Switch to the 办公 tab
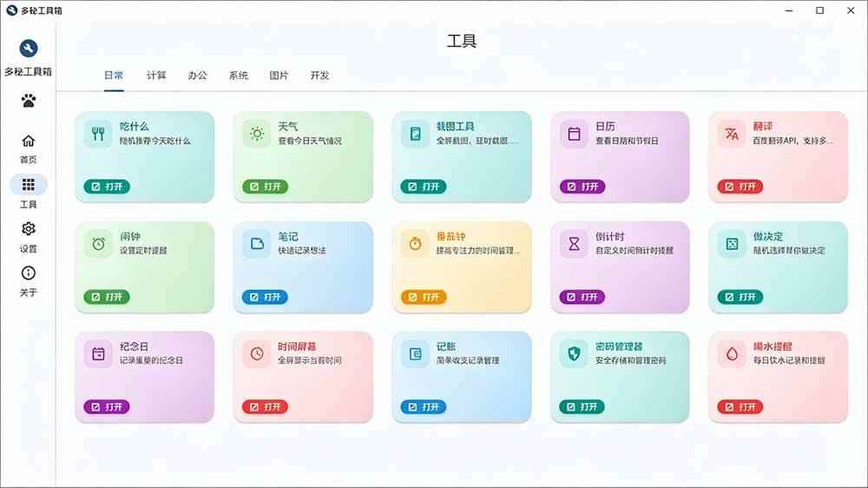 197,76
